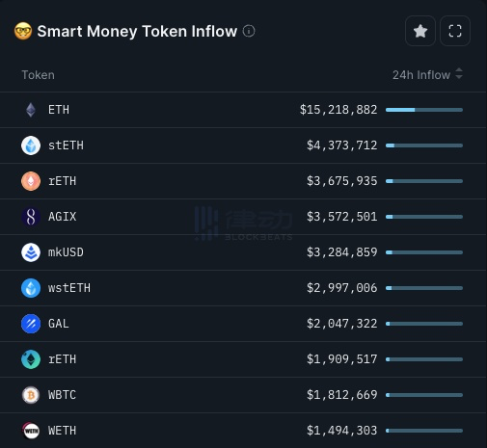Click the 24h Inflow column label

(x=421, y=75)
